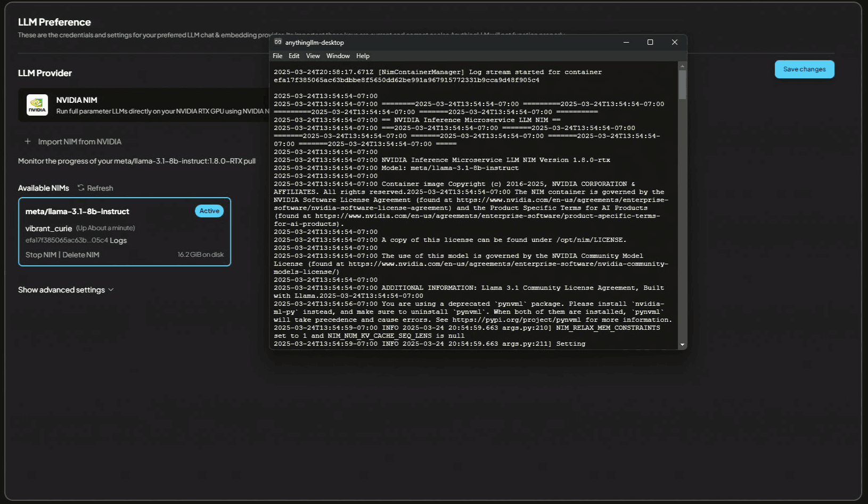Screen dimensions: 868x504
Task: Click the Refresh icon next to Available NIMs
Action: point(81,188)
